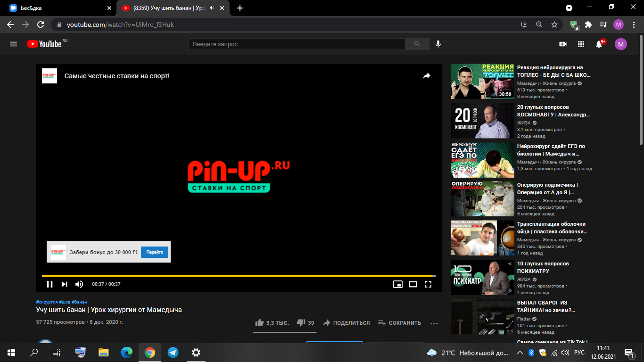Image resolution: width=644 pixels, height=362 pixels.
Task: Click the #хирургия hashtag
Action: (47, 302)
